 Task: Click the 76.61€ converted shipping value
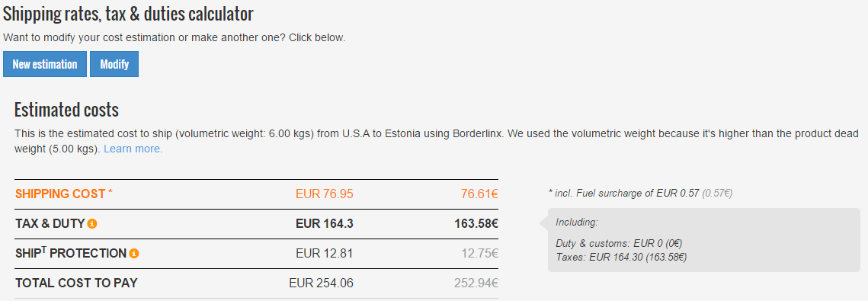[x=479, y=194]
